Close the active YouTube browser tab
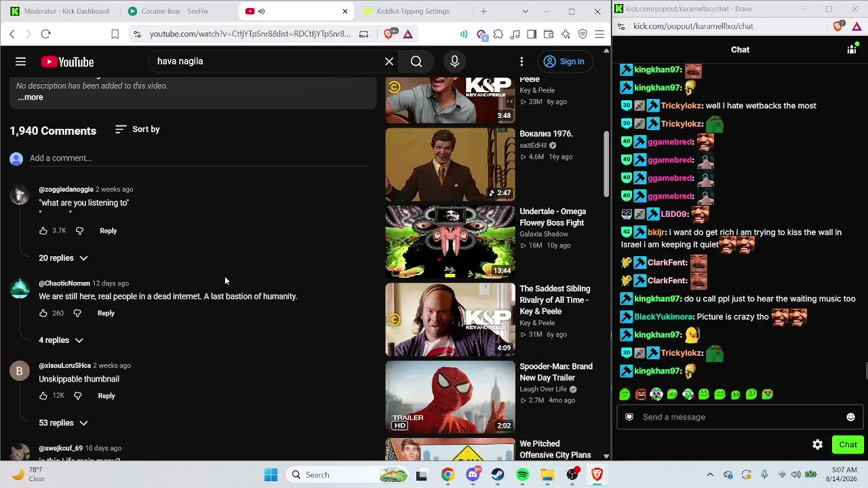Screen dimensions: 868x488 tap(344, 11)
